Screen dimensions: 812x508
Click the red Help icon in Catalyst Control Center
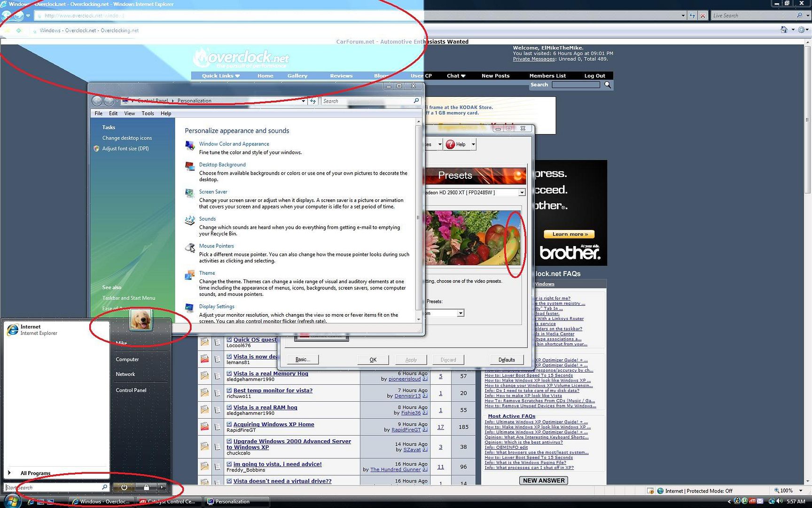(451, 144)
